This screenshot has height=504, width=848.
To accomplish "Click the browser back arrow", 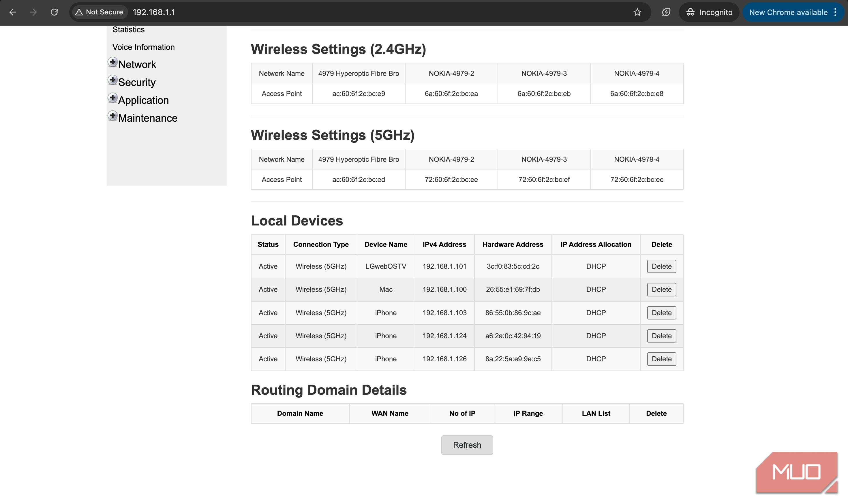I will pos(13,12).
